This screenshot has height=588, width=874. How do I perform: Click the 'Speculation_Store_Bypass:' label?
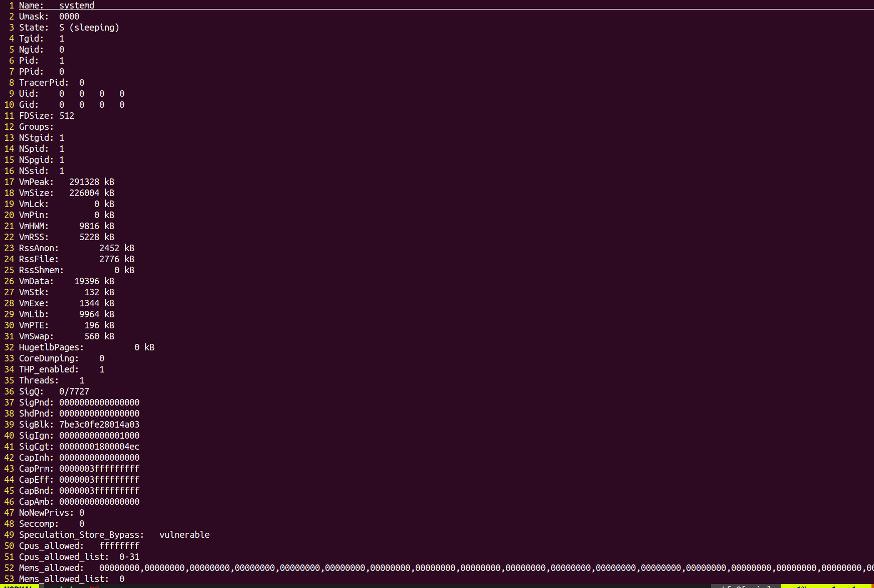[82, 535]
